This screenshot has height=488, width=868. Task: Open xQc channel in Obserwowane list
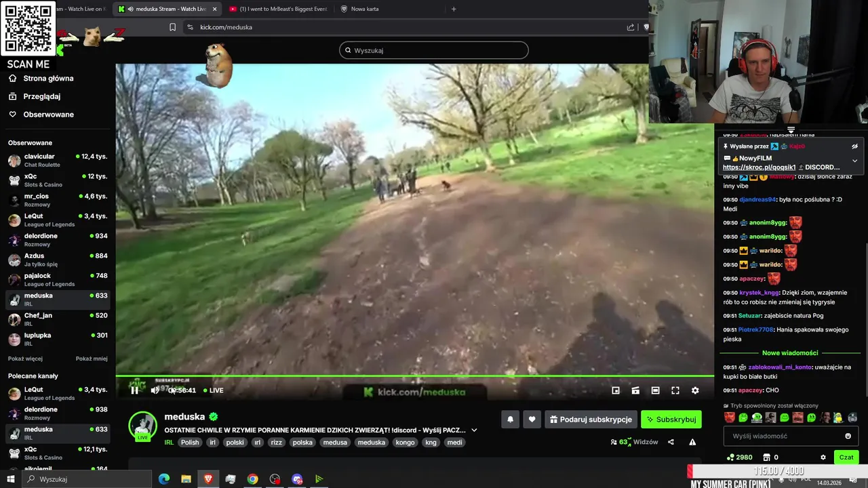(58, 180)
